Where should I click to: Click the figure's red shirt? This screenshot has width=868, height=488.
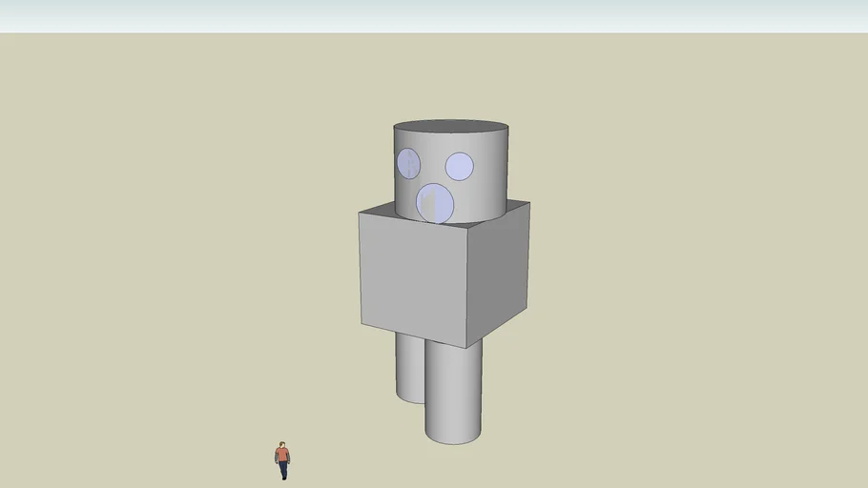point(282,455)
